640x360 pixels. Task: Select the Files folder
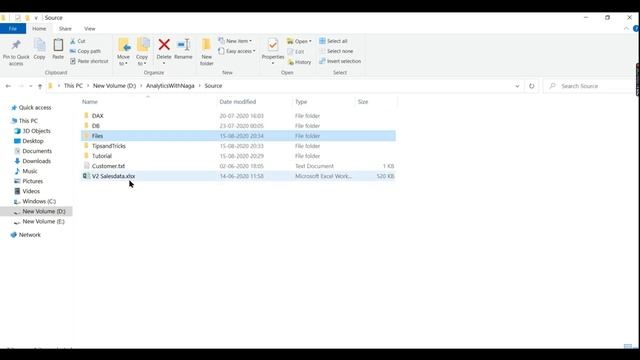238,136
